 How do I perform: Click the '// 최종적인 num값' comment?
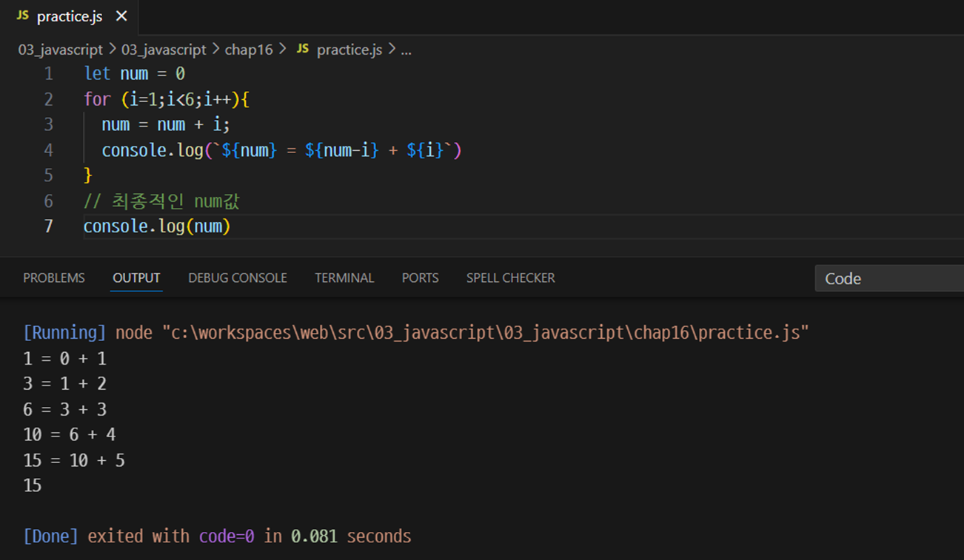[x=162, y=200]
